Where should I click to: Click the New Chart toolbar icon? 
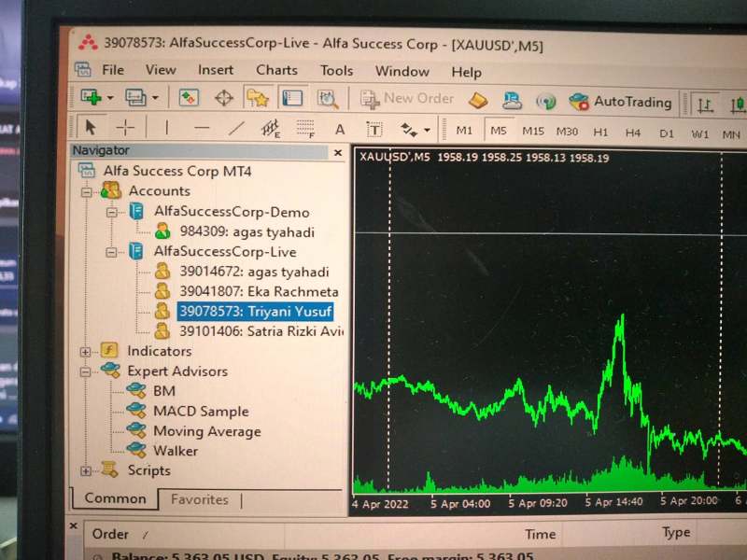click(92, 97)
